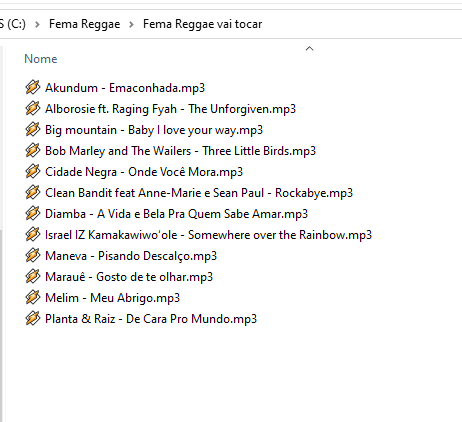This screenshot has height=422, width=462.
Task: Open Fema Reggae in the address breadcrumb
Action: [84, 24]
